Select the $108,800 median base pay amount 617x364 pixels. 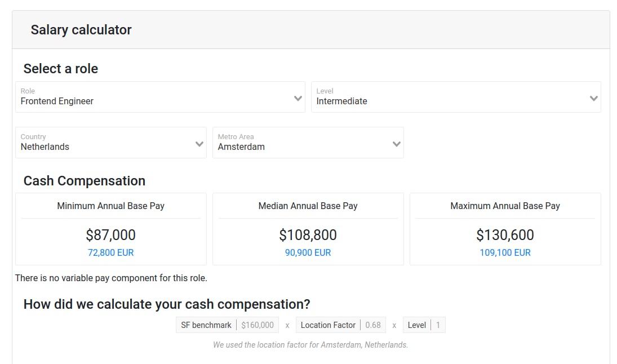point(308,235)
